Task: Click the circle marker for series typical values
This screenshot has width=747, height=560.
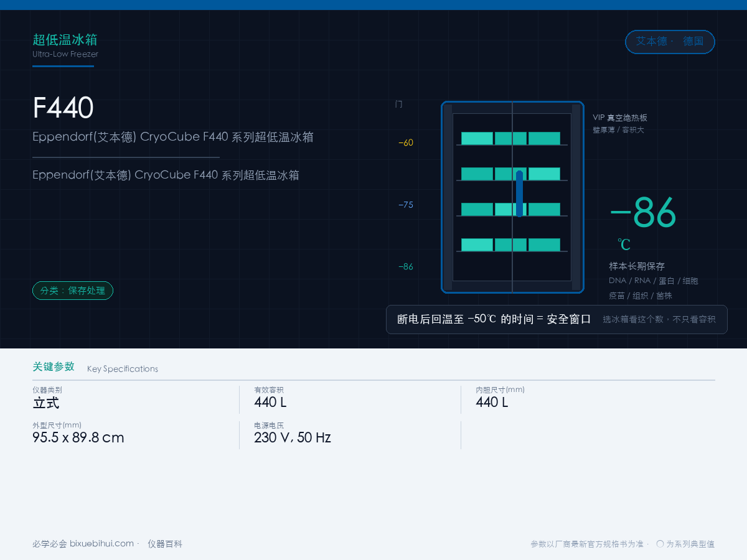Action: point(660,543)
